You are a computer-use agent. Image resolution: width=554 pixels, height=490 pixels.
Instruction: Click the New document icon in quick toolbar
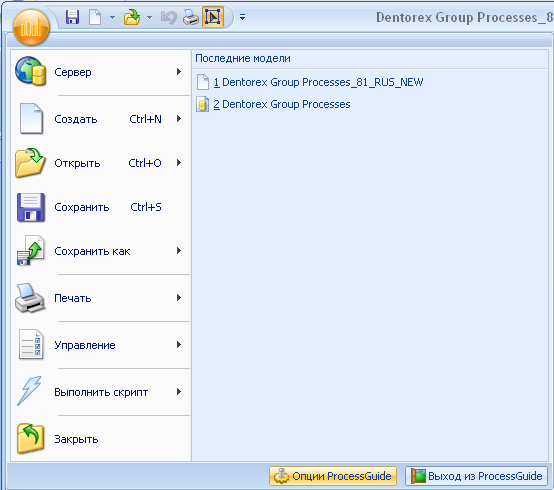pyautogui.click(x=95, y=17)
